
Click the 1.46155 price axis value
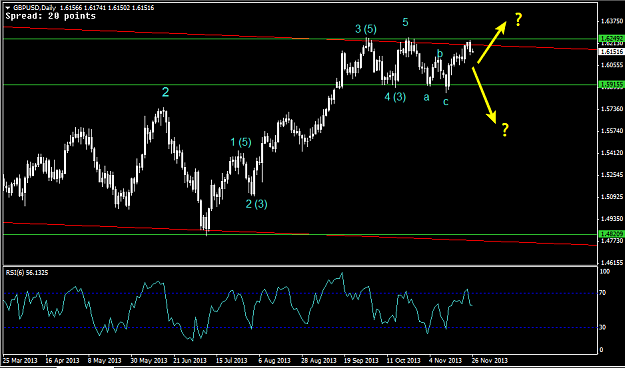point(611,263)
